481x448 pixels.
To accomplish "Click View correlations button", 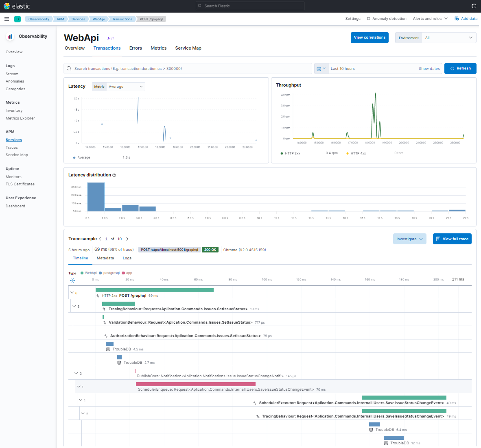I will point(369,37).
